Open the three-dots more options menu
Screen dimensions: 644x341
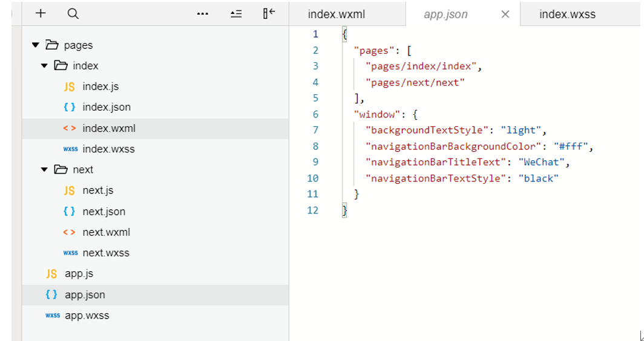pyautogui.click(x=203, y=14)
